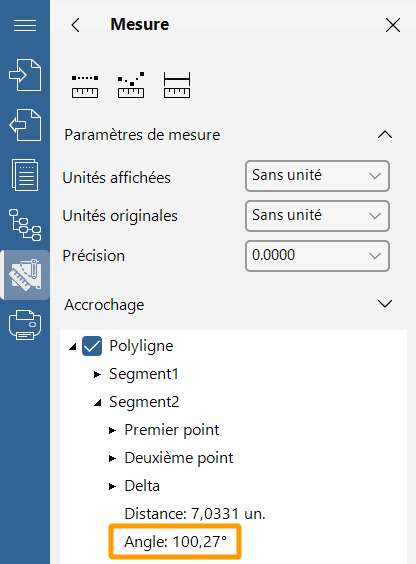The image size is (416, 564).
Task: Close the Mesure panel
Action: 393,25
